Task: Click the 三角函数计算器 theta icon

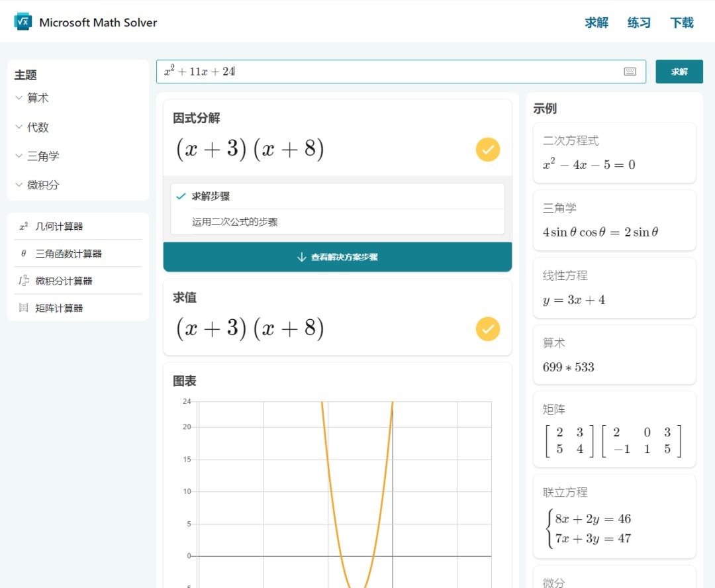Action: click(24, 254)
